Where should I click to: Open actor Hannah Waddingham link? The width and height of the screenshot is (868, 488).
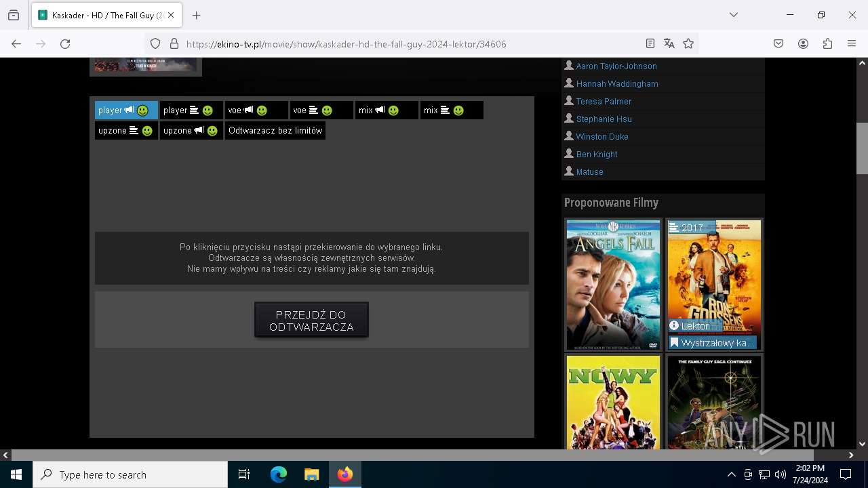click(617, 84)
